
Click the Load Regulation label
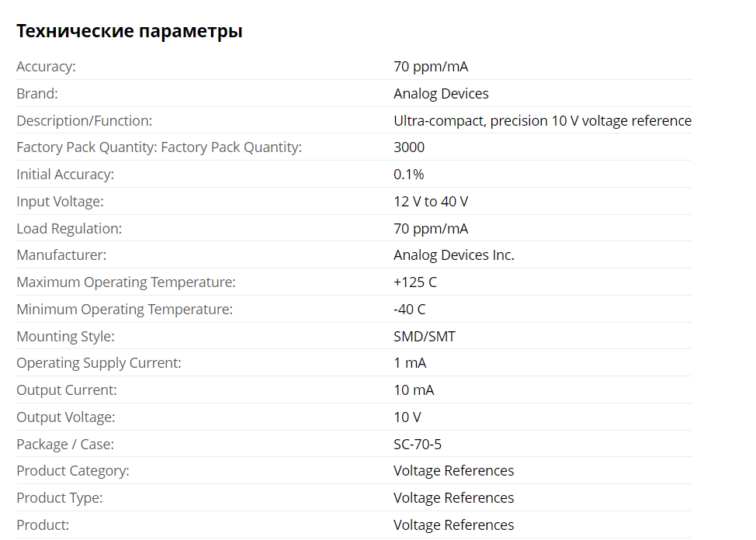[69, 229]
